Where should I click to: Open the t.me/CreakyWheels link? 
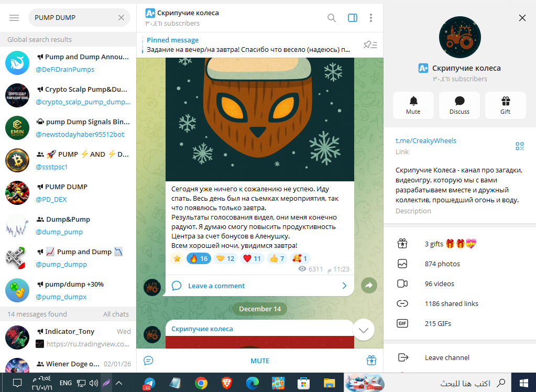tap(426, 140)
